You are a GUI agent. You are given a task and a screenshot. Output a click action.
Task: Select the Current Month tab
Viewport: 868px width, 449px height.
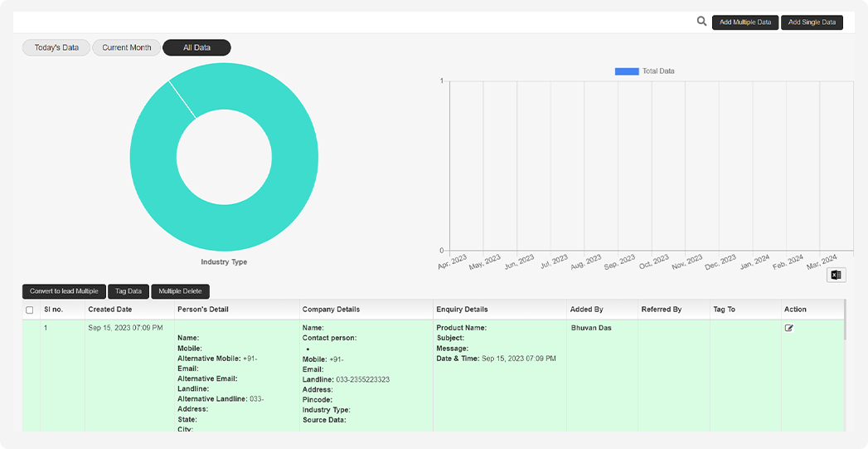tap(127, 47)
